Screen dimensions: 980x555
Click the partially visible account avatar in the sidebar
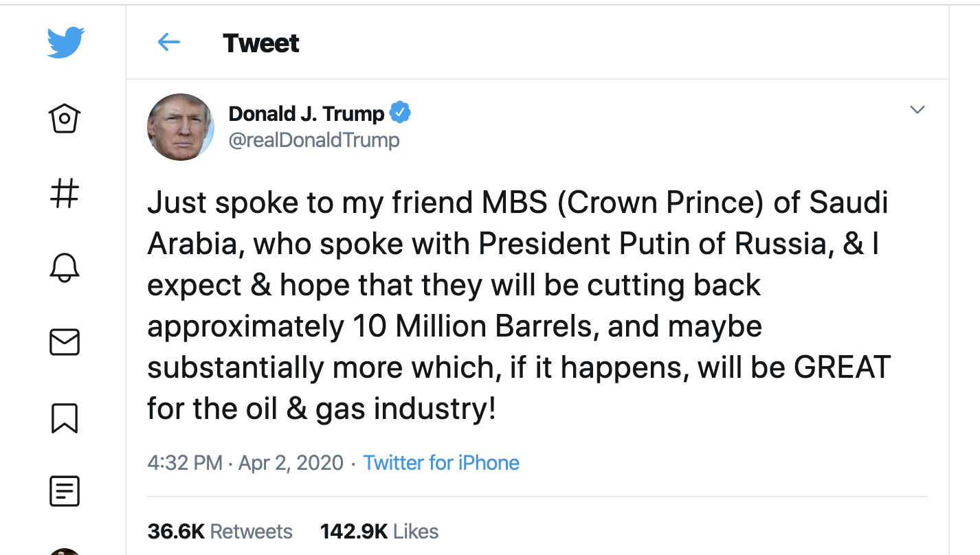coord(65,551)
